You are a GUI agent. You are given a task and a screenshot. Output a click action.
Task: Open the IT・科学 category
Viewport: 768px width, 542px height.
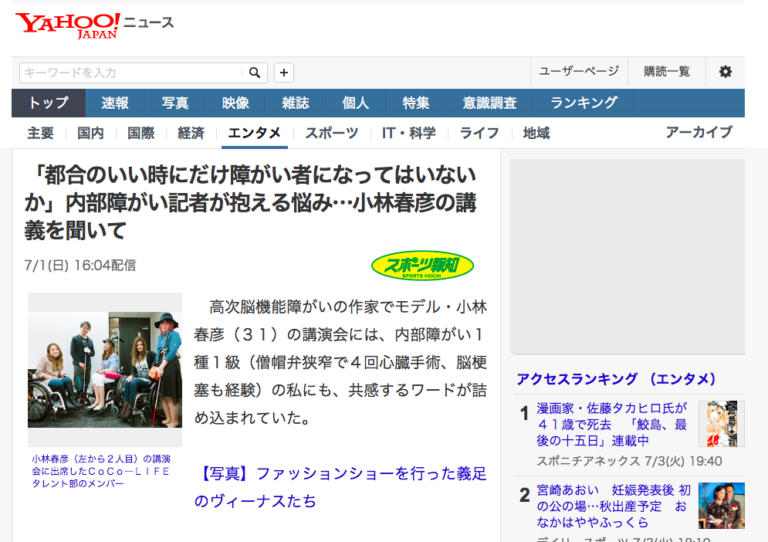(x=409, y=133)
